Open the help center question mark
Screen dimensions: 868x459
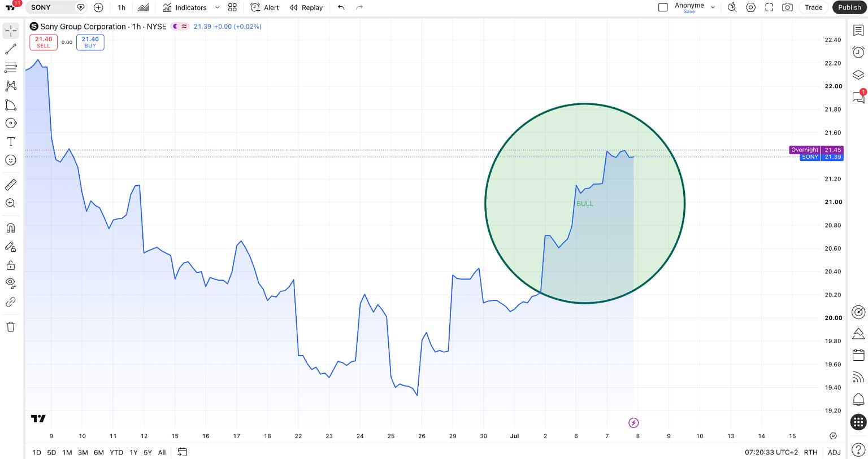858,450
